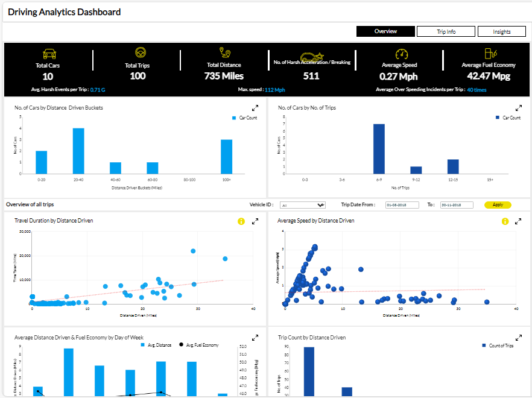This screenshot has height=398, width=532.
Task: Show info for Travel Duration chart
Action: tap(241, 221)
